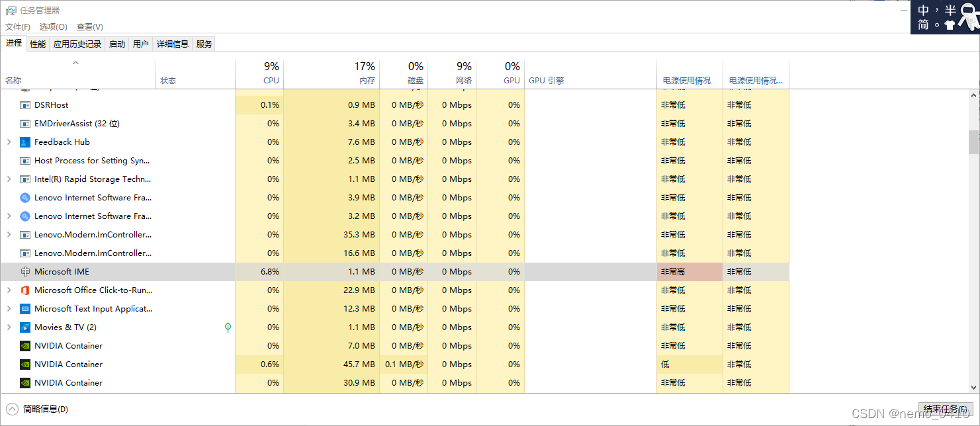Switch to the 详细信息 tab
Viewport: 980px width, 426px height.
pos(173,44)
